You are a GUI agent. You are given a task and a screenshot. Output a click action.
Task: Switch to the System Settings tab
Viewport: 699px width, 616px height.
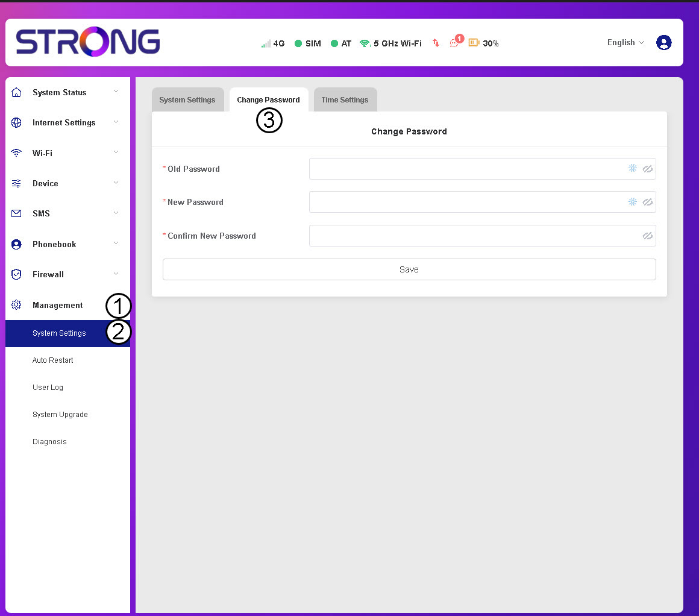(x=187, y=100)
